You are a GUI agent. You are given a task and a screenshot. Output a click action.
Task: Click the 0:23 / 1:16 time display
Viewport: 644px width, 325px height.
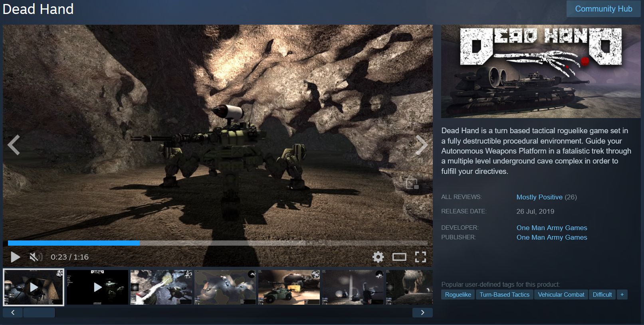69,257
